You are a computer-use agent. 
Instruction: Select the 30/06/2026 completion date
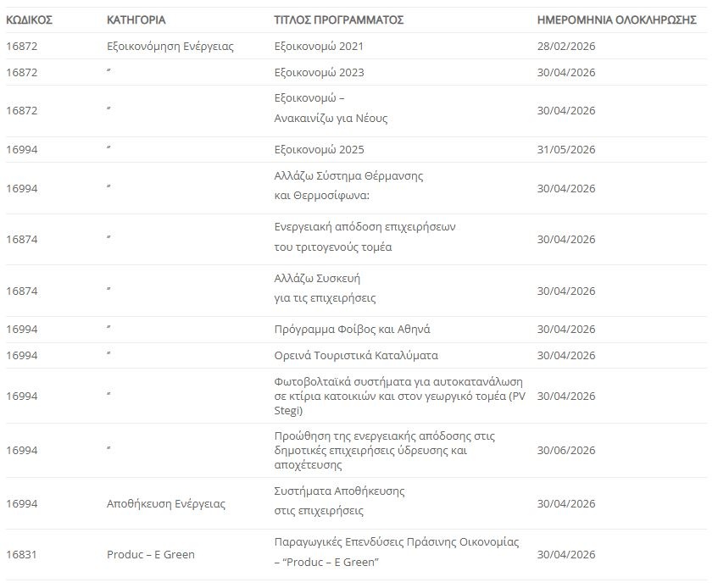point(566,450)
